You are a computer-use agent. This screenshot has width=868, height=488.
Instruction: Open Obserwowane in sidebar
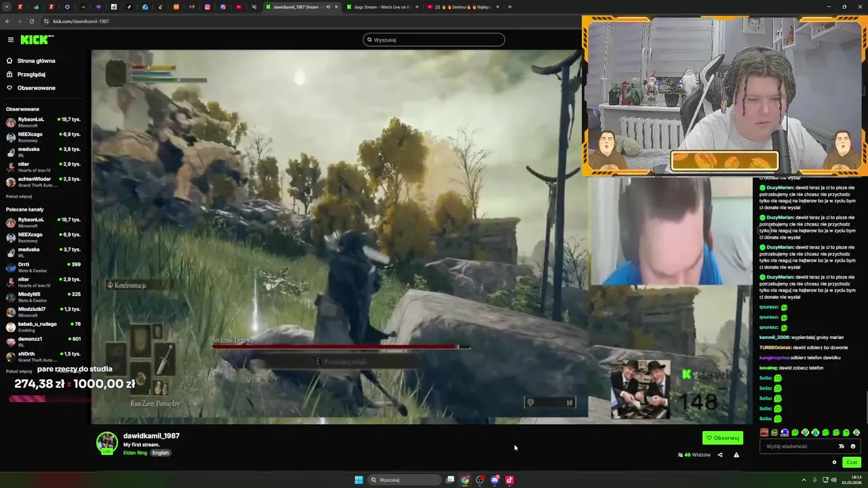point(37,88)
